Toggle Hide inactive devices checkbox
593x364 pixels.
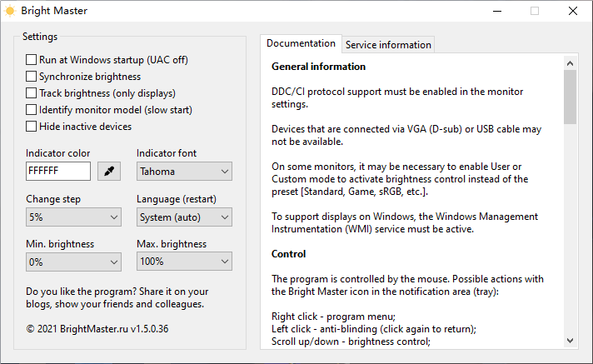click(x=32, y=127)
